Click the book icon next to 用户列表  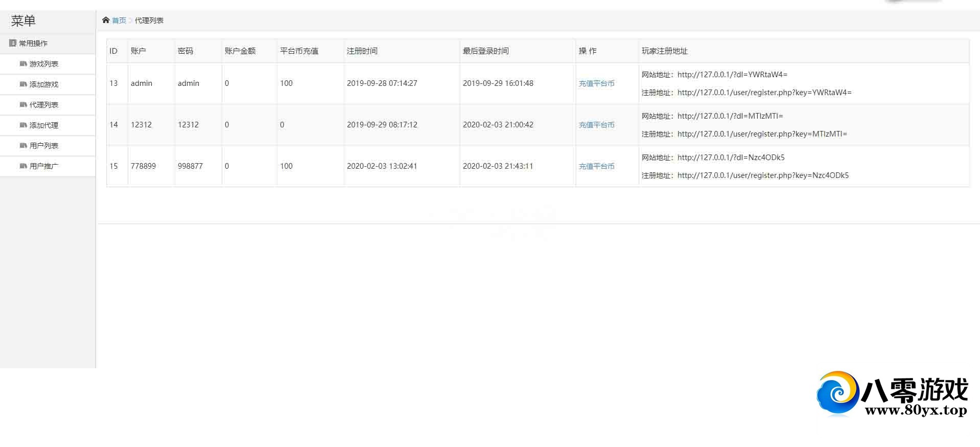click(x=23, y=145)
